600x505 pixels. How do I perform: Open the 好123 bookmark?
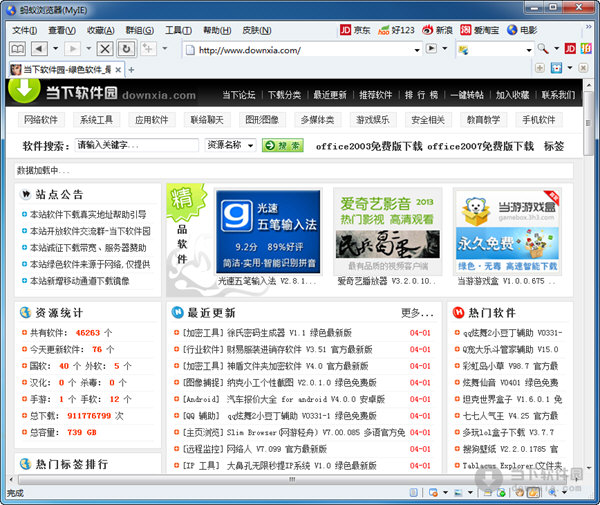(396, 30)
